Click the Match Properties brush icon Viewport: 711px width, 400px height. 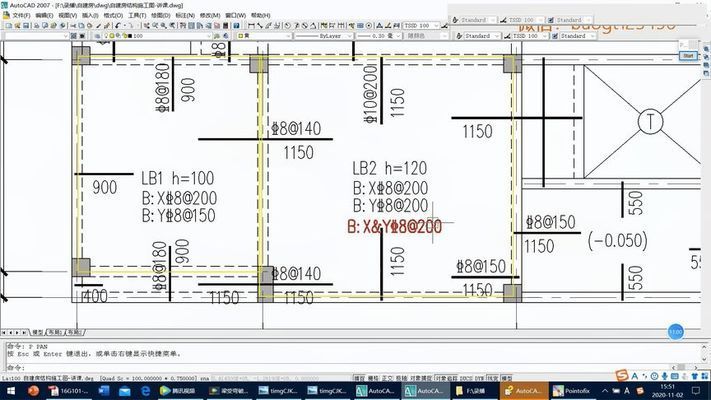click(x=98, y=26)
